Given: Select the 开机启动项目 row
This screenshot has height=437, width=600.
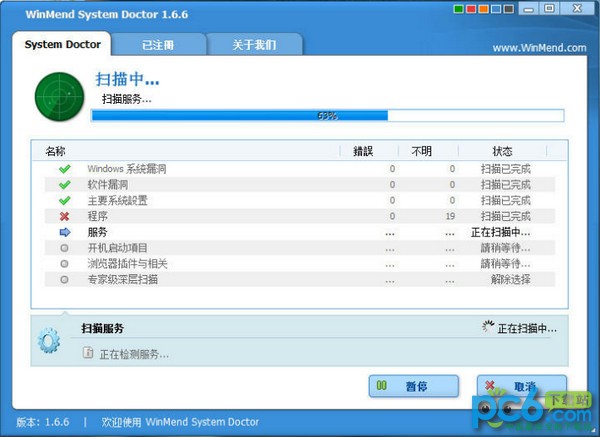Looking at the screenshot, I should tap(300, 248).
